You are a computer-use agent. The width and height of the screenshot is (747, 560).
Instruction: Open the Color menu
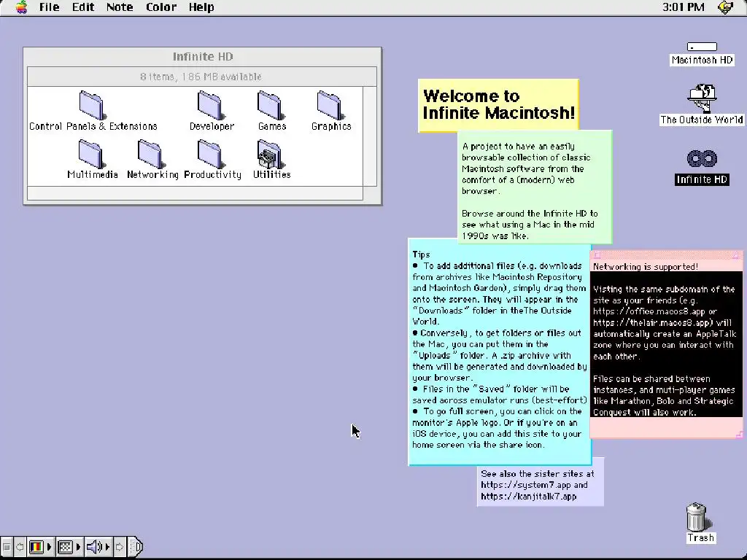point(161,7)
